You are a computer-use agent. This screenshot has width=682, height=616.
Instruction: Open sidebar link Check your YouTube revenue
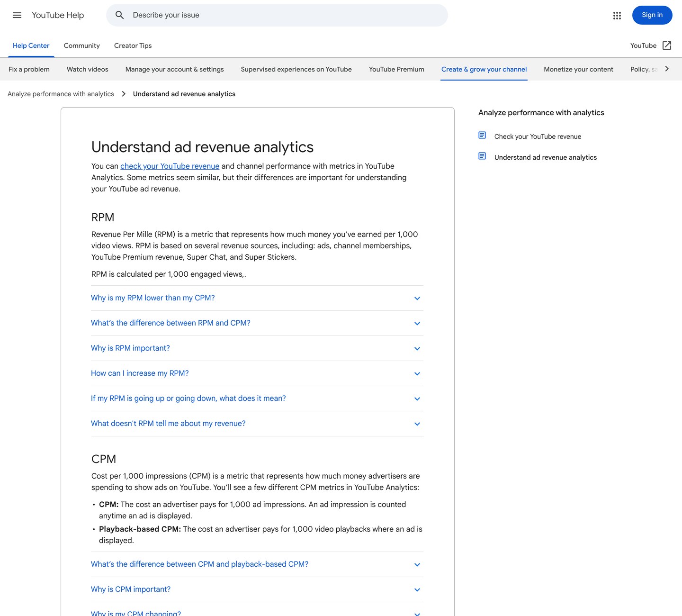pos(538,136)
